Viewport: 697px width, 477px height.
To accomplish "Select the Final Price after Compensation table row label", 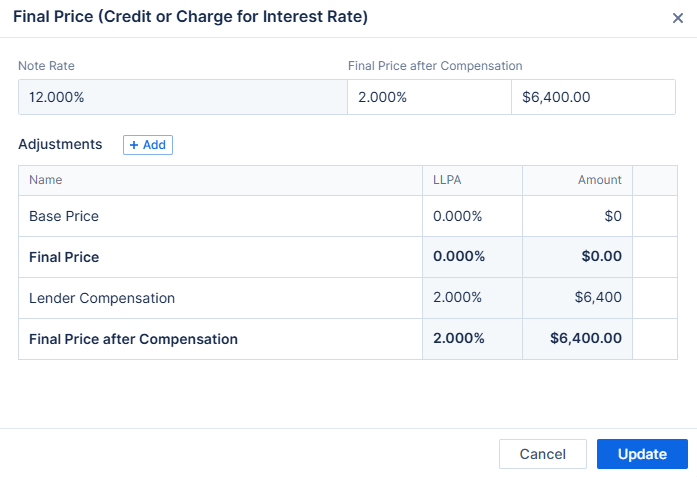I will pyautogui.click(x=133, y=339).
